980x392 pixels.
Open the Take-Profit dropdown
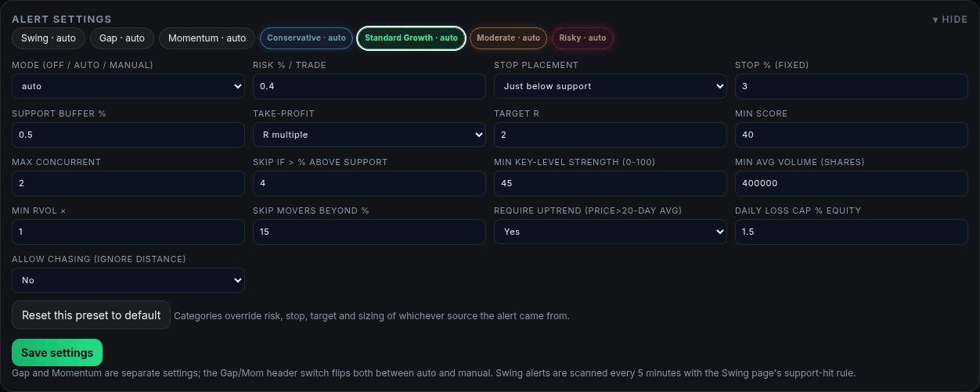pos(369,135)
